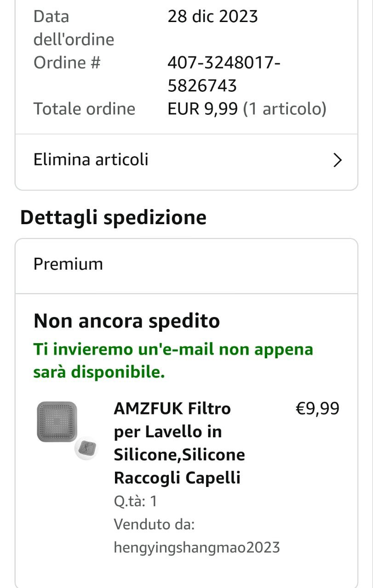
Task: Click the order date 28 dic 2023
Action: coord(212,17)
